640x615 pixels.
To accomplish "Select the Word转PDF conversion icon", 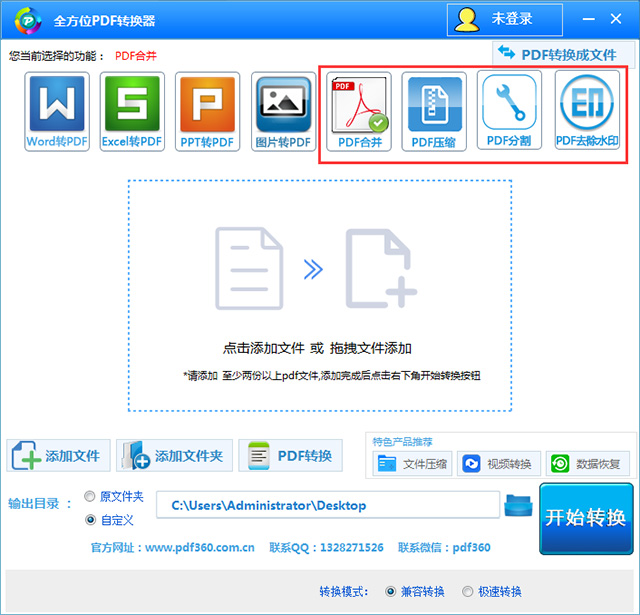I will tap(57, 111).
